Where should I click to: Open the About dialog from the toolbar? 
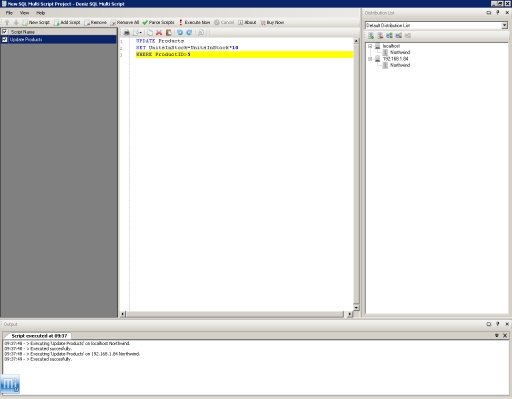tap(247, 22)
